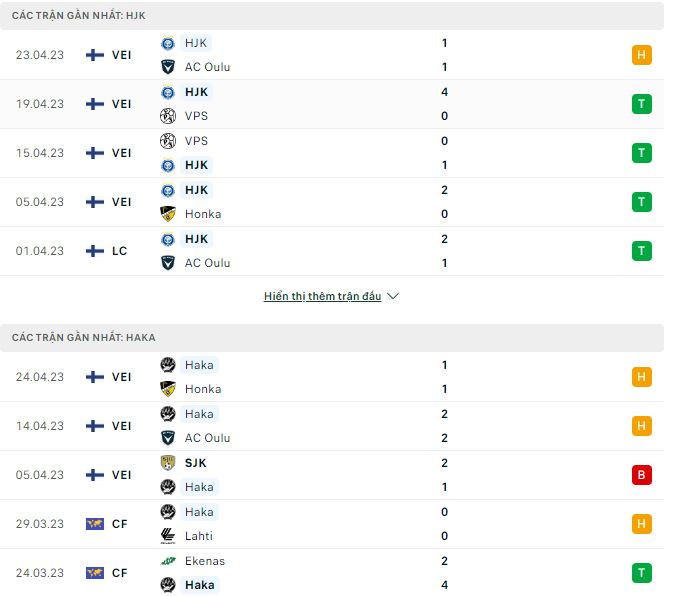The width and height of the screenshot is (674, 596).
Task: Click the CF competition flag on 29.03.23
Action: coord(95,524)
